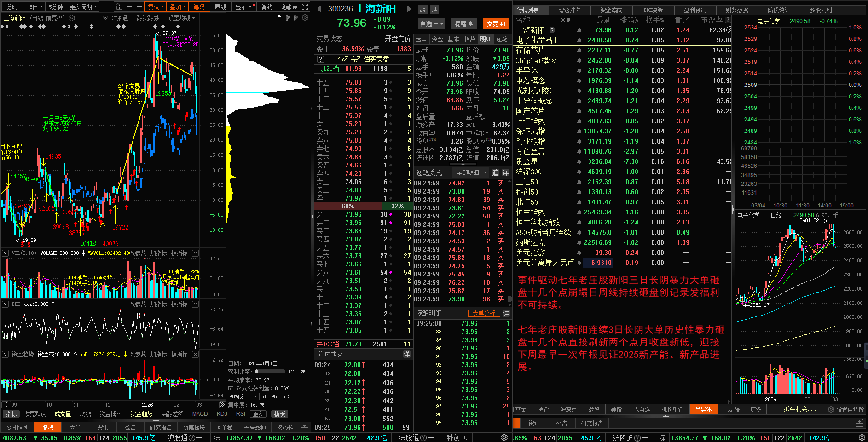868x442 pixels.
Task: Jump chart timeline to earliest with double-left arrow
Action: [5, 405]
